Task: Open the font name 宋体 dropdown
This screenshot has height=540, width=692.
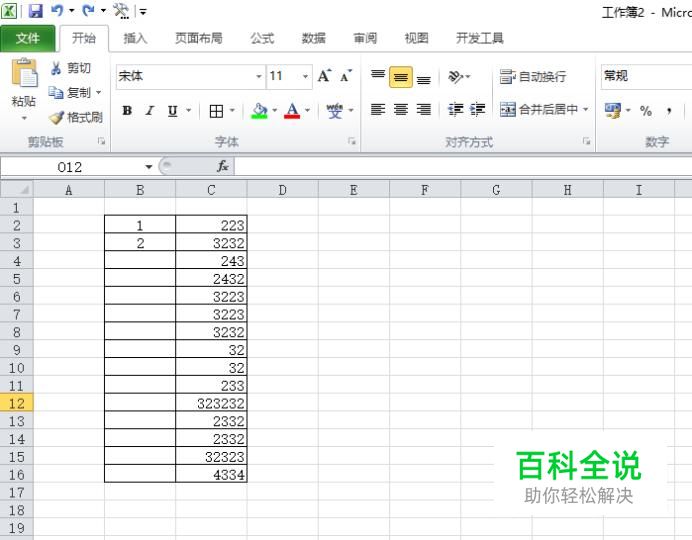Action: (259, 77)
